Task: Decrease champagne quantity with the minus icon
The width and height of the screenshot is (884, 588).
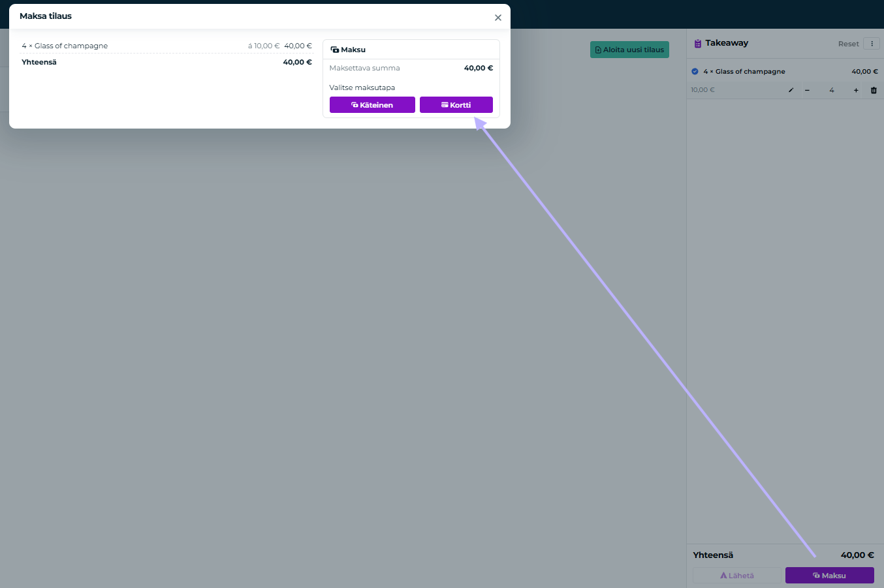Action: pyautogui.click(x=807, y=90)
